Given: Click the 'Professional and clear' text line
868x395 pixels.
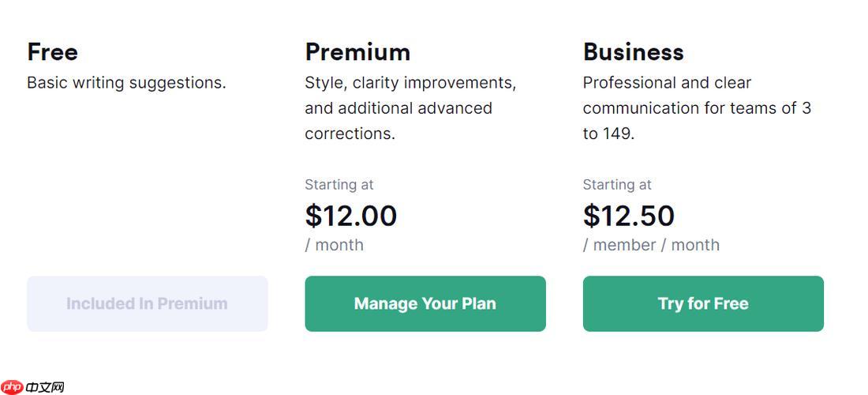Looking at the screenshot, I should point(667,83).
